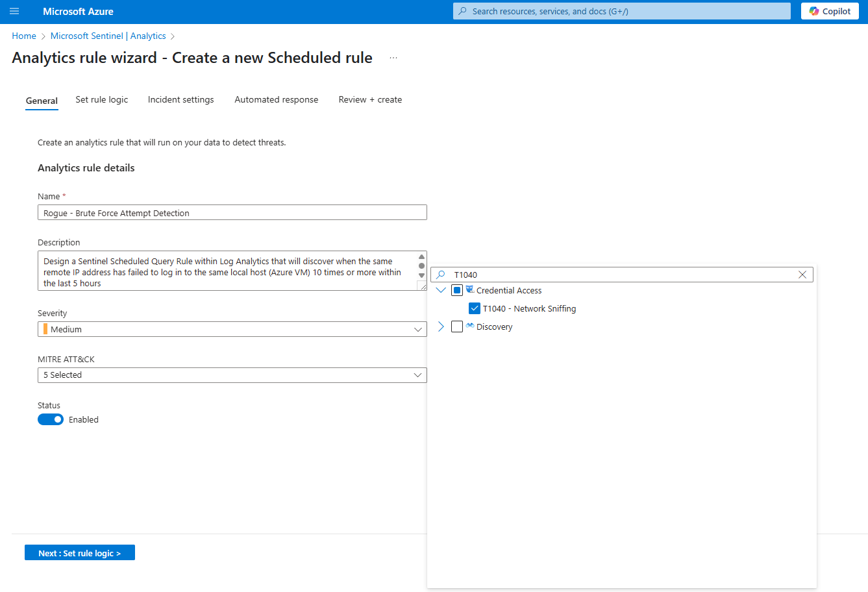
Task: Click the 'Analytics rule details' heading
Action: point(86,167)
